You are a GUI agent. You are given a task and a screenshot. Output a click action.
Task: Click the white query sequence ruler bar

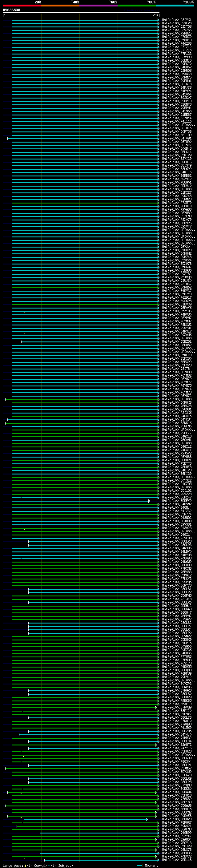point(81,12)
